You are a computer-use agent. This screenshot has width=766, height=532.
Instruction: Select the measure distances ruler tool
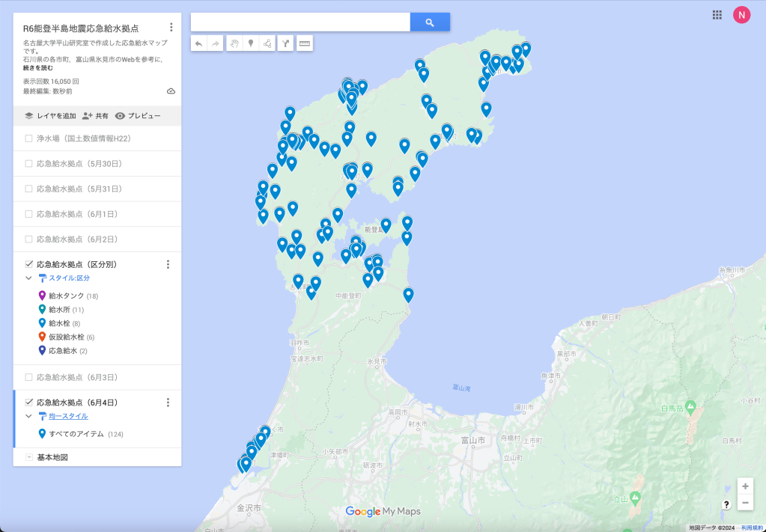[304, 44]
